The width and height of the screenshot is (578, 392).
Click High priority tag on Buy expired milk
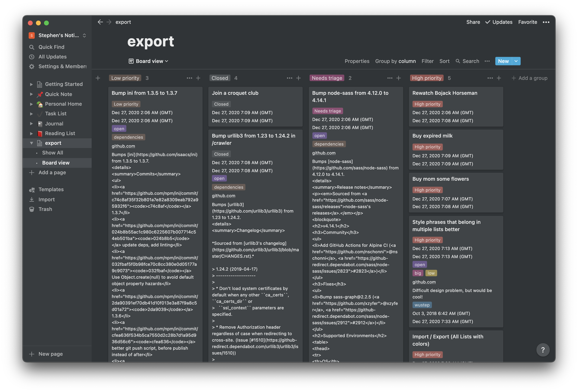427,147
